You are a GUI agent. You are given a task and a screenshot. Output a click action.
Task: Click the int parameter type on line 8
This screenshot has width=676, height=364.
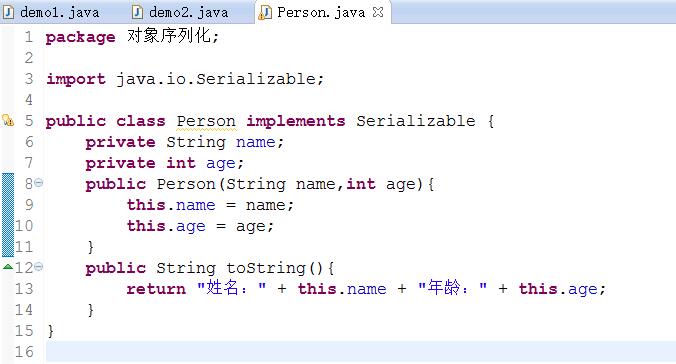(x=361, y=184)
